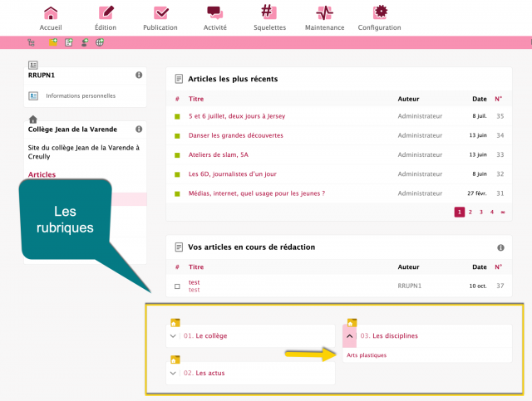Go to page 4 of recent articles
This screenshot has height=401, width=532.
click(x=492, y=213)
